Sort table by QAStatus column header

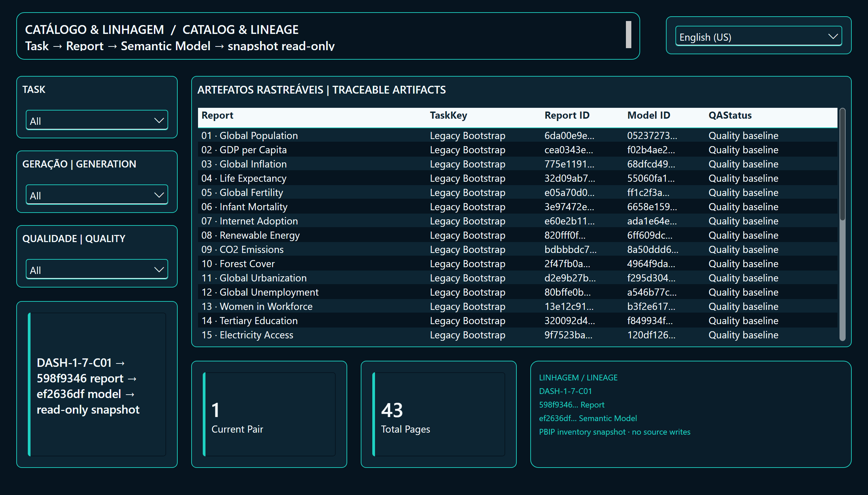[730, 116]
